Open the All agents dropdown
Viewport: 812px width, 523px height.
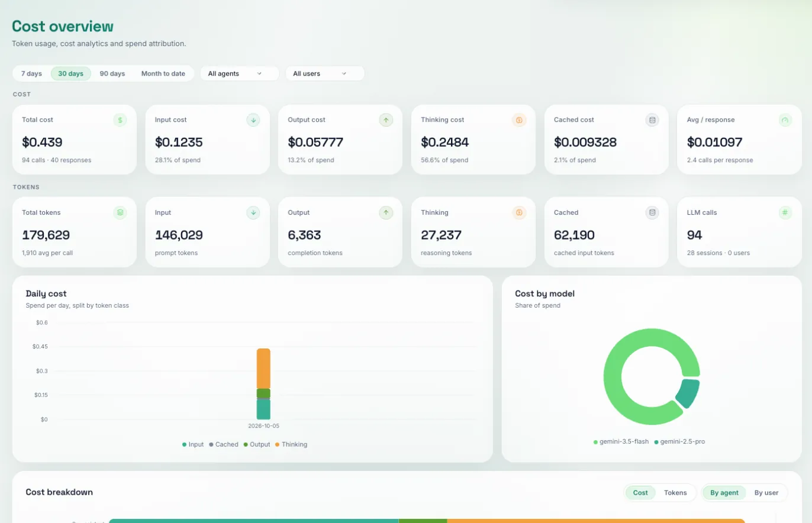(x=239, y=73)
